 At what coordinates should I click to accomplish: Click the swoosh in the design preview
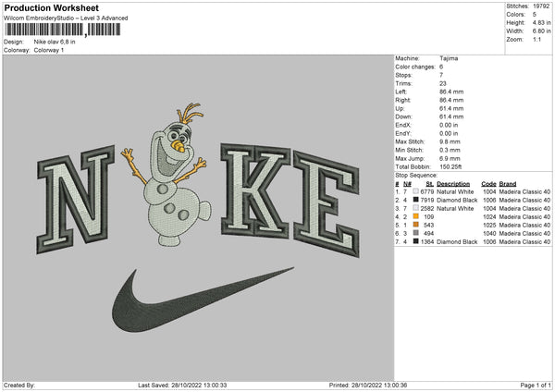pos(203,300)
